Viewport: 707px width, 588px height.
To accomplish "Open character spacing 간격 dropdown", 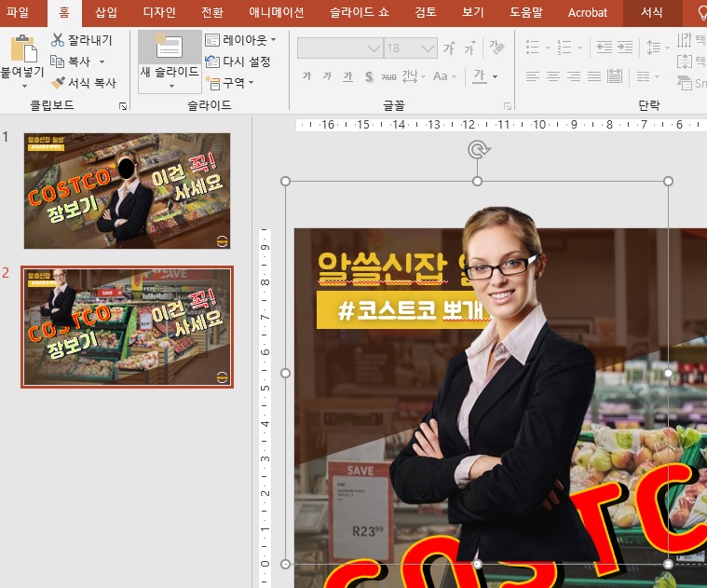I will tap(413, 76).
